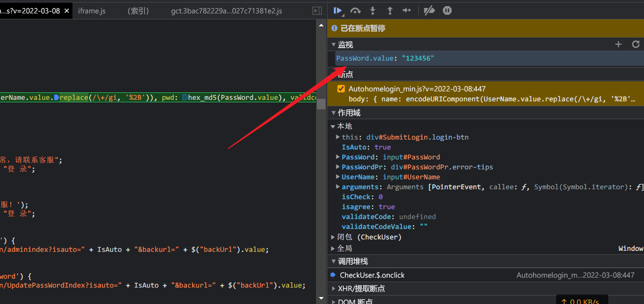Image resolution: width=644 pixels, height=304 pixels.
Task: Toggle pause on exceptions icon
Action: tap(447, 10)
